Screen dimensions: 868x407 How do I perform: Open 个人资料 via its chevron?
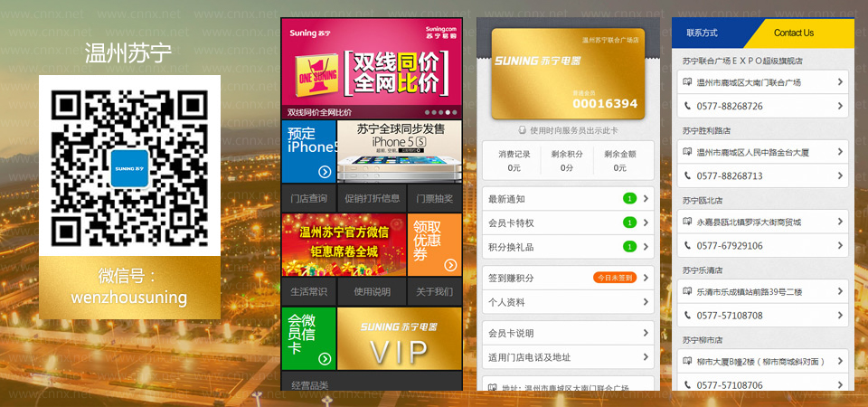coord(646,302)
